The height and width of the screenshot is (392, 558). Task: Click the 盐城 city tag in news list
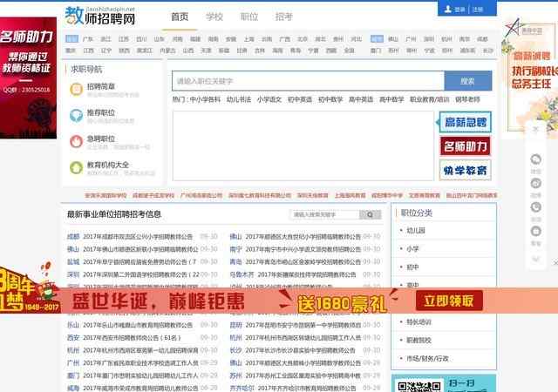click(x=73, y=262)
